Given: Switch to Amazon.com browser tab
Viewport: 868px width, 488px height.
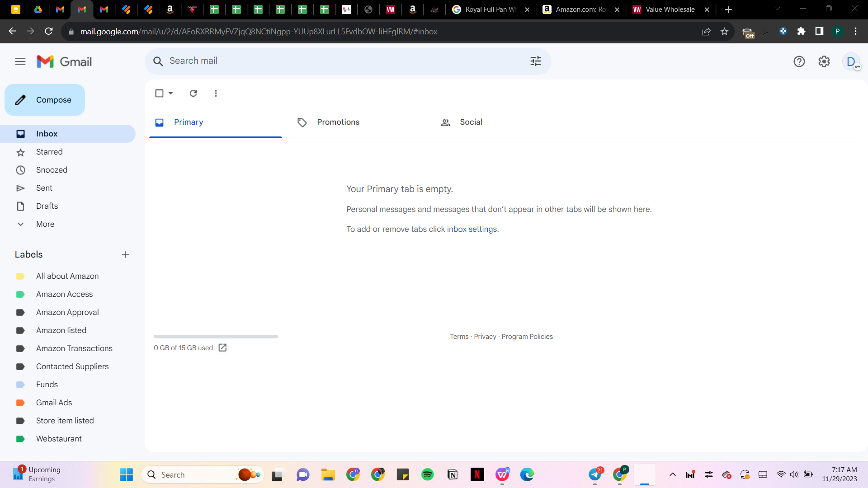Looking at the screenshot, I should pyautogui.click(x=581, y=9).
